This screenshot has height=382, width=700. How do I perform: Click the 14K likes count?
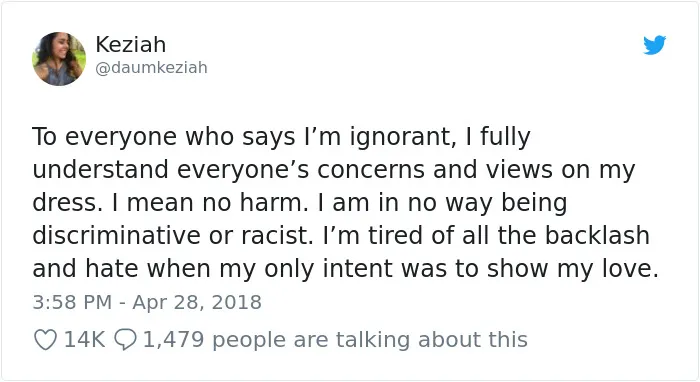click(x=84, y=340)
